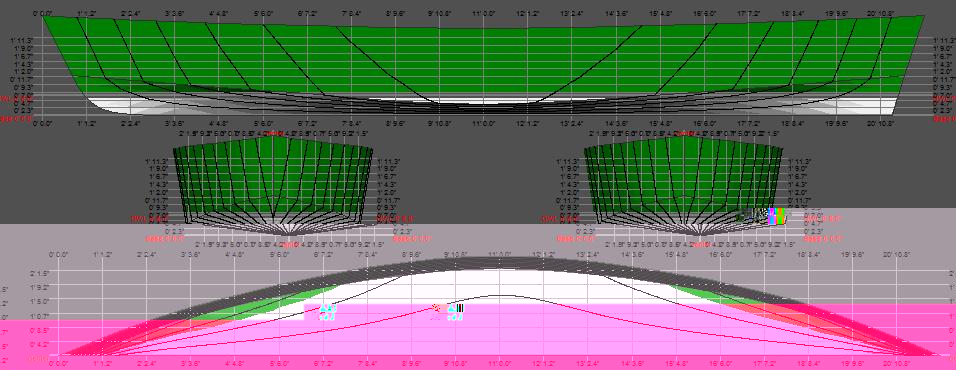This screenshot has width=956, height=370.
Task: Click 16' 6.0" on the profile view's upper station ruler
Action: pos(704,12)
